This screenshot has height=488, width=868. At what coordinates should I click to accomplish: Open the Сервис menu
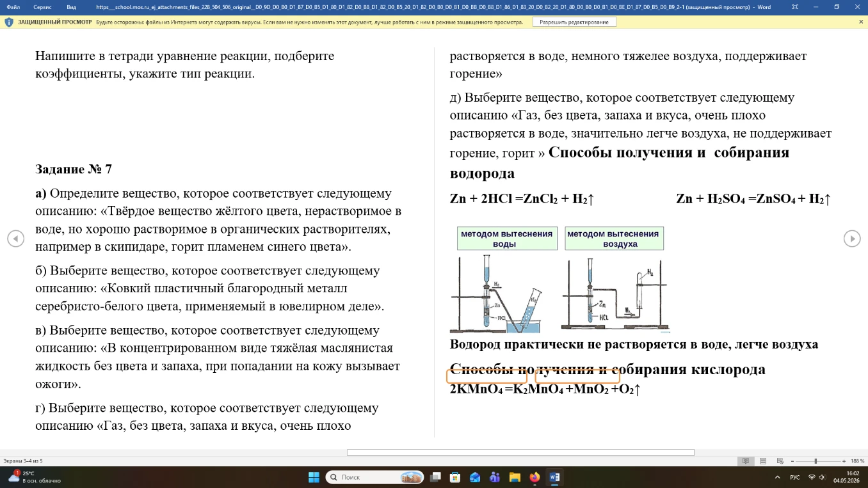click(x=42, y=7)
